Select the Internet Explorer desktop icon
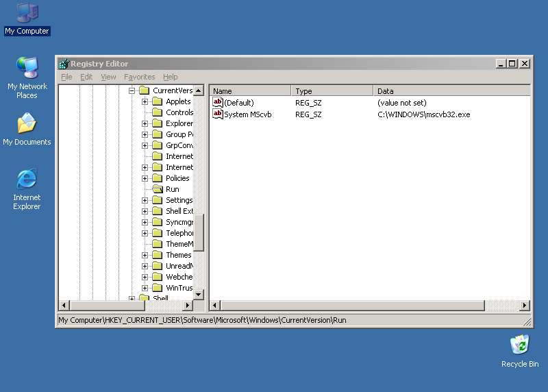This screenshot has height=392, width=548. (x=27, y=180)
